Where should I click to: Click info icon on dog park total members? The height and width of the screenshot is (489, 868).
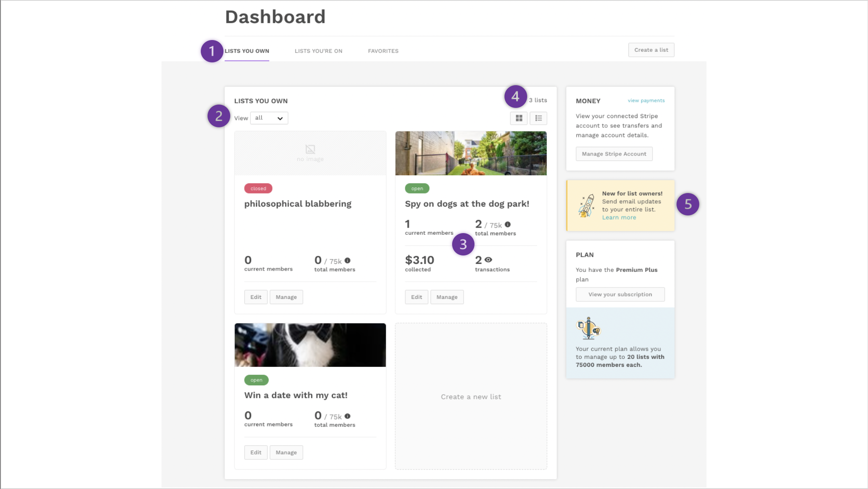508,225
